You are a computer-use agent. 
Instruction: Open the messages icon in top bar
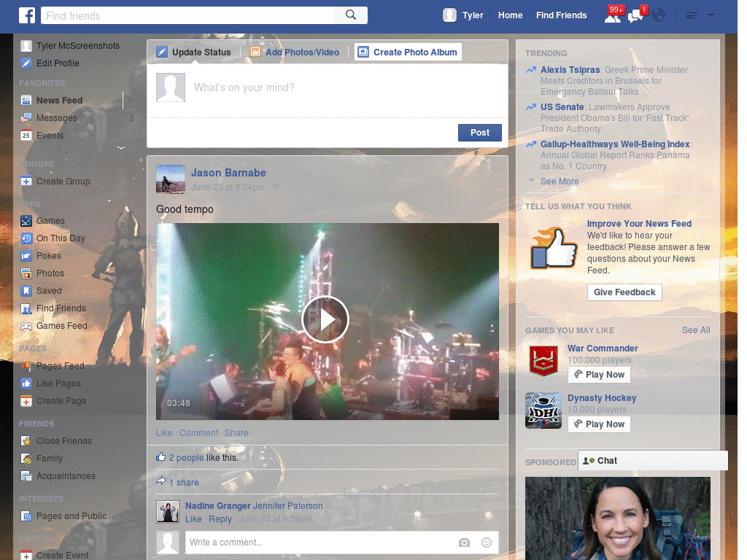coord(635,17)
